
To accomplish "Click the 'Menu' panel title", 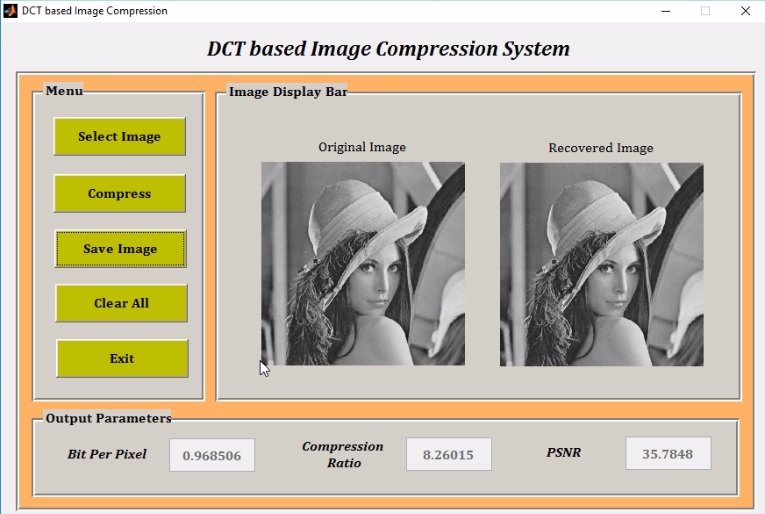I will [64, 91].
